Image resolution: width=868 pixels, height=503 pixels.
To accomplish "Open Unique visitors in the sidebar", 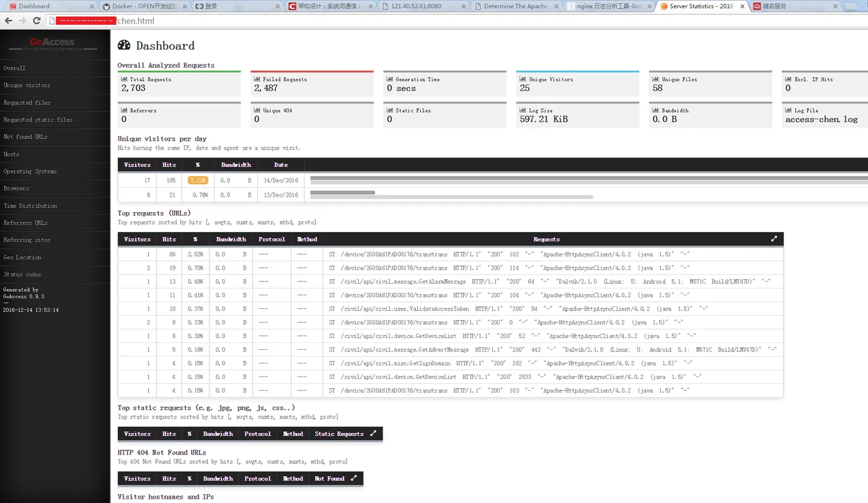I will point(55,86).
